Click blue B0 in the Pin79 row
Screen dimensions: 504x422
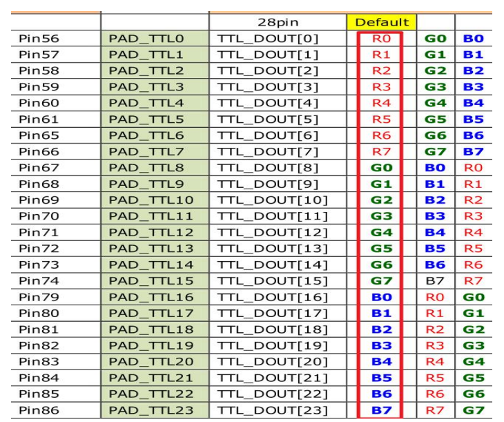point(382,297)
